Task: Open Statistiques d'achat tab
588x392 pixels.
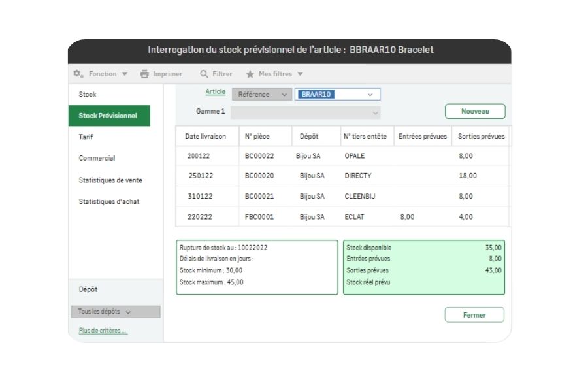Action: pos(109,201)
